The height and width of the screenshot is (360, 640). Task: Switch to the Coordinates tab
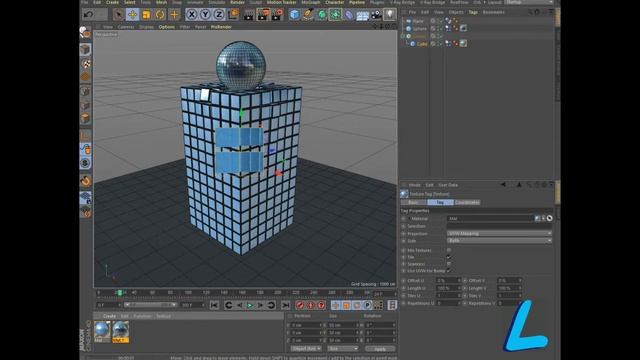467,202
